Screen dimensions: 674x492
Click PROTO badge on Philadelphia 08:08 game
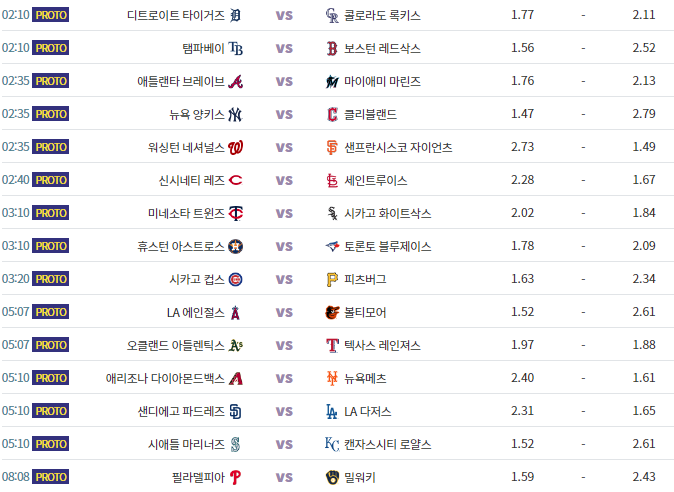tap(51, 477)
